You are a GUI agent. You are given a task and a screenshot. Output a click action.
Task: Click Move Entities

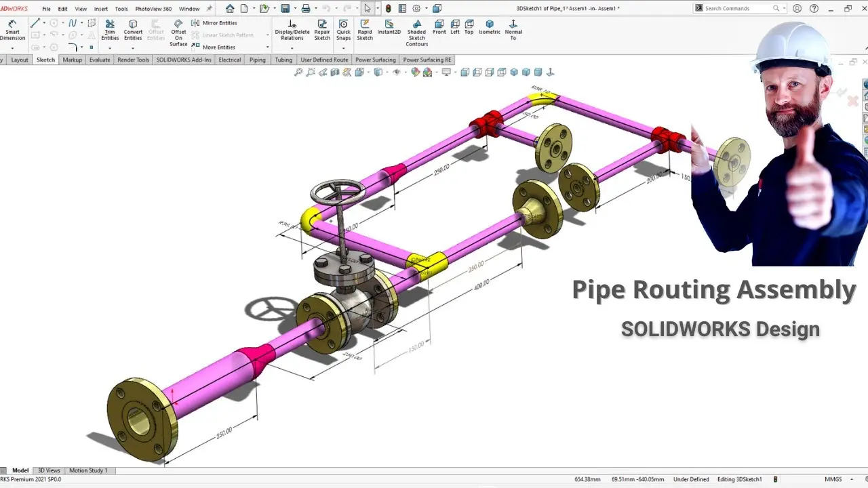click(x=214, y=47)
